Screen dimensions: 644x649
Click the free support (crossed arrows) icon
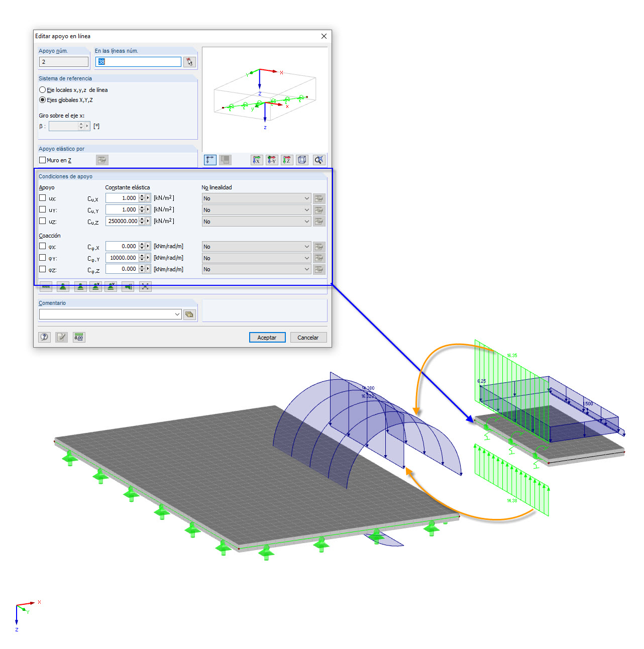(145, 286)
